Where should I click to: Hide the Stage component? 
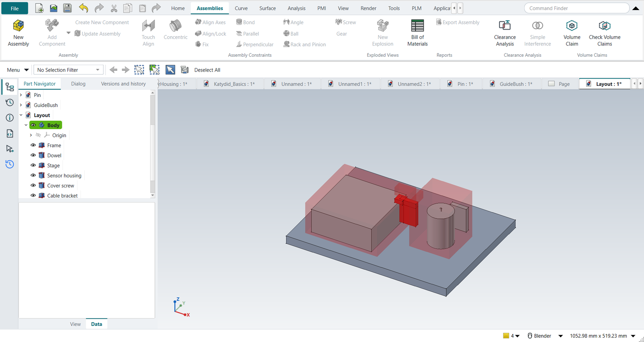pos(33,165)
